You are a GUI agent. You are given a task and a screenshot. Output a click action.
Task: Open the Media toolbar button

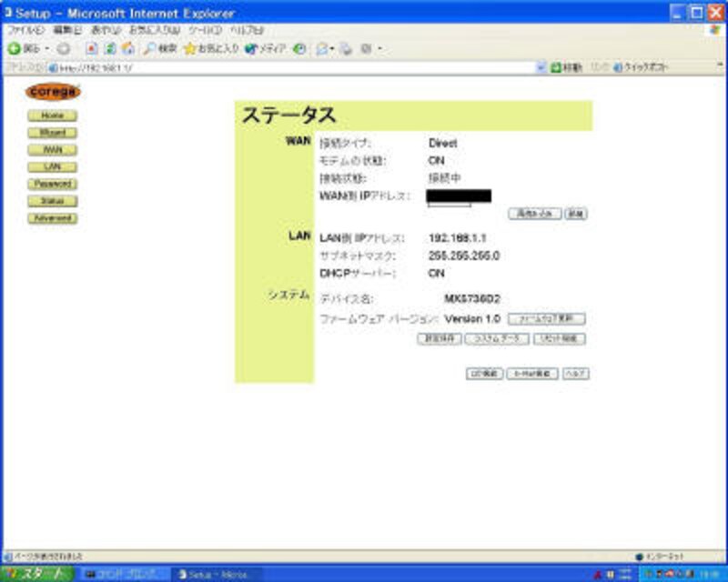[265, 48]
